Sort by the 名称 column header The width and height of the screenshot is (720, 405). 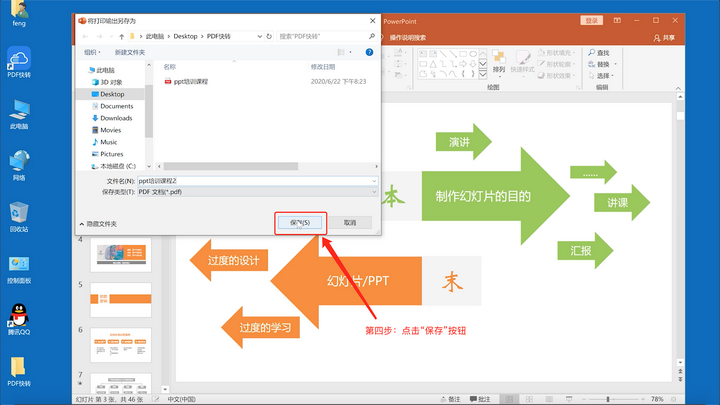pyautogui.click(x=169, y=67)
